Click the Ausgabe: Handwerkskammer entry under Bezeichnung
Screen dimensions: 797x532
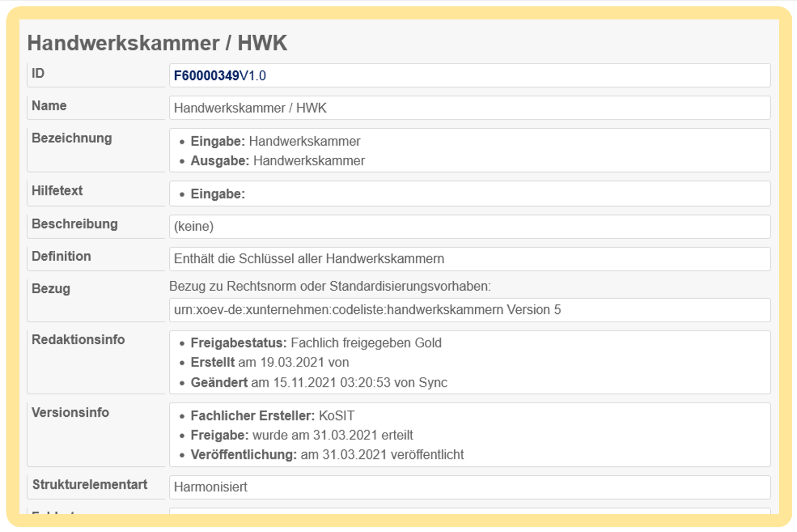[x=278, y=161]
